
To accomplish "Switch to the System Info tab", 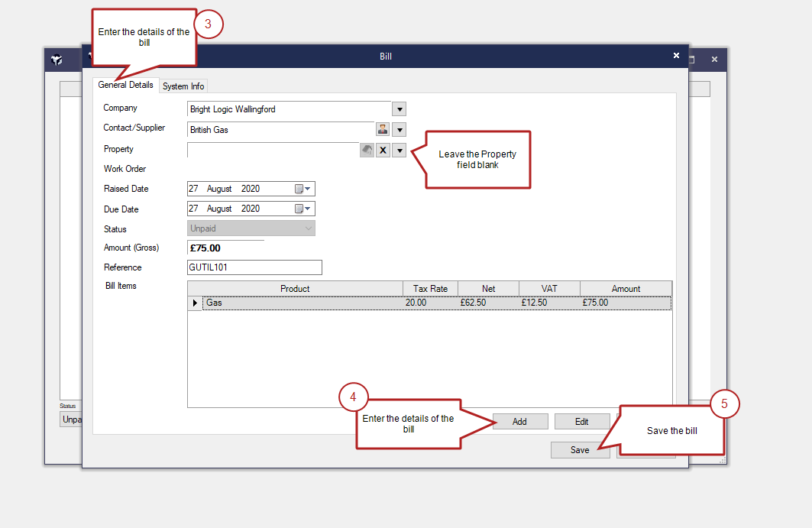I will pos(183,86).
